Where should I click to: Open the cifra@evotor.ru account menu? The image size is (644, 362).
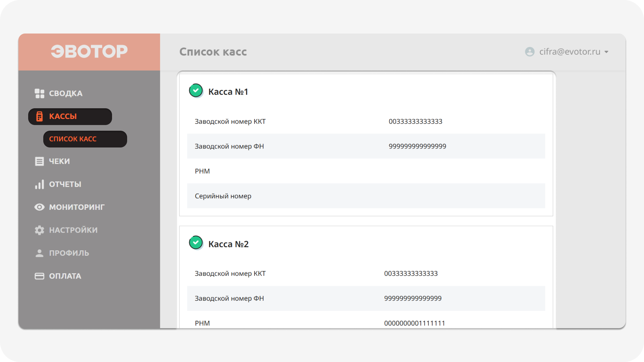[x=570, y=52]
